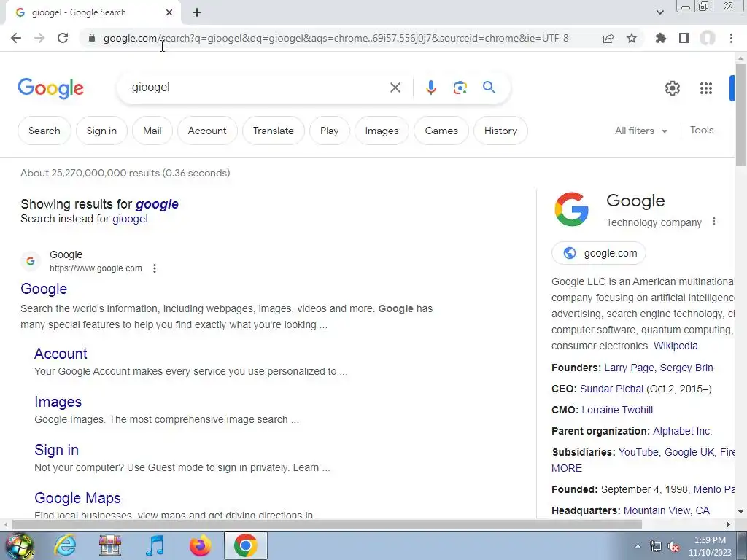
Task: Open the Account sitelink
Action: coord(61,354)
